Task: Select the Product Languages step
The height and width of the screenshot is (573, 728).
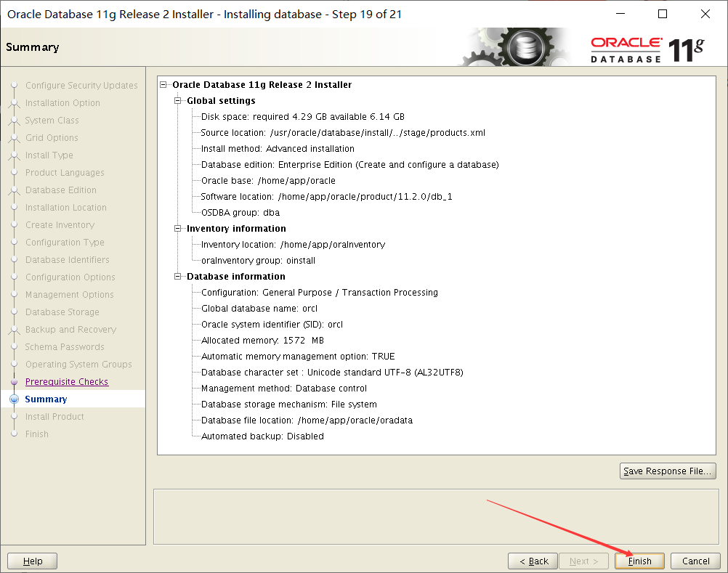Action: pos(65,173)
